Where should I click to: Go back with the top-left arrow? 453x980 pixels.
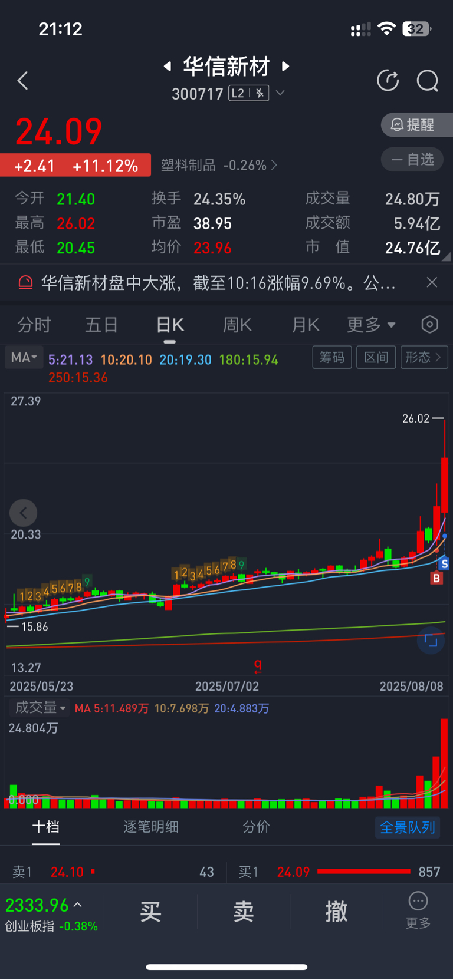[x=23, y=81]
